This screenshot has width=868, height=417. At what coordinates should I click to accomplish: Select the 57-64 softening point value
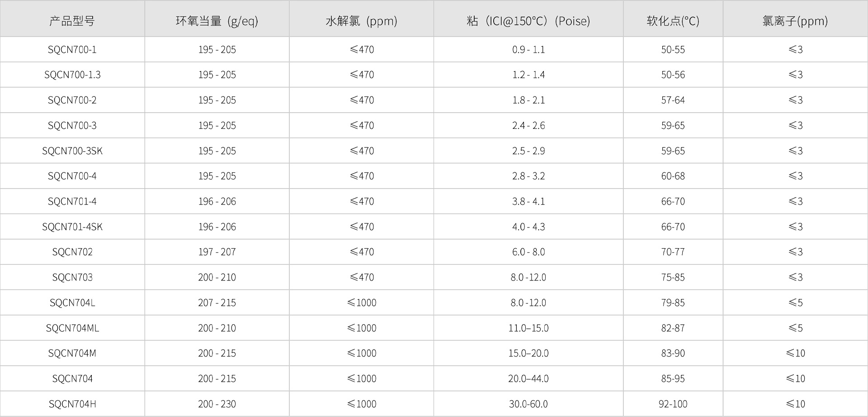tap(673, 100)
